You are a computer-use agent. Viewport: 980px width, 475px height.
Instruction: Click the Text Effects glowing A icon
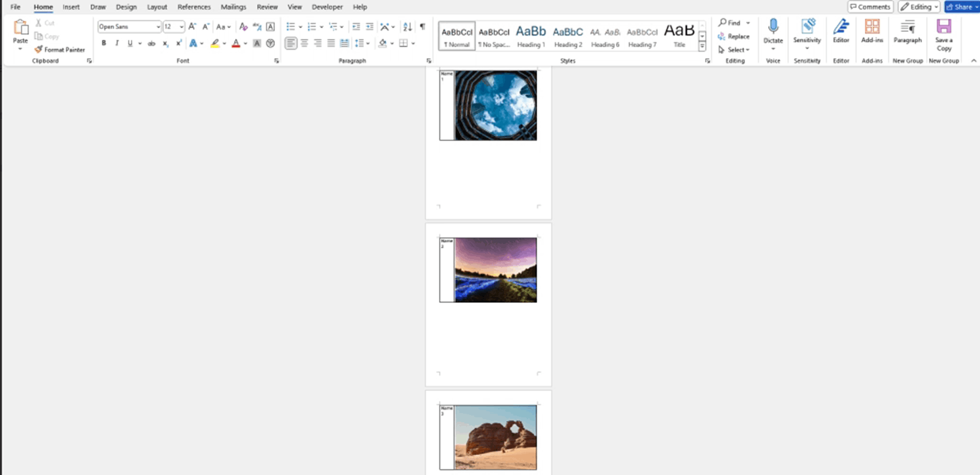click(x=193, y=44)
